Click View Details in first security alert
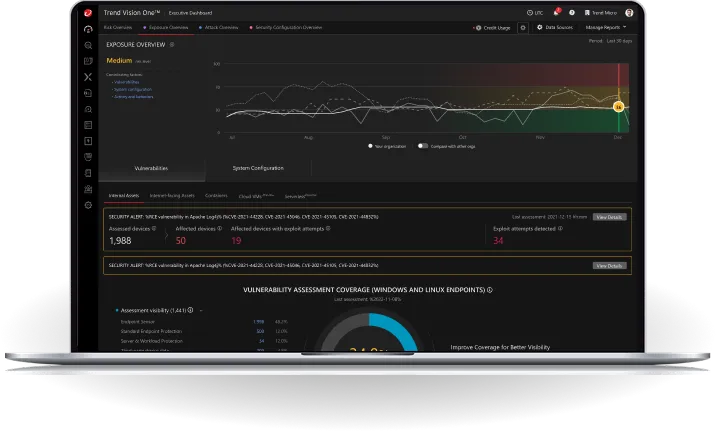 pyautogui.click(x=609, y=217)
